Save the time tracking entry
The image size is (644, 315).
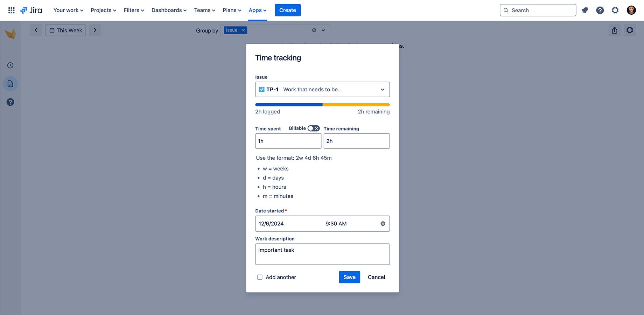click(x=349, y=277)
